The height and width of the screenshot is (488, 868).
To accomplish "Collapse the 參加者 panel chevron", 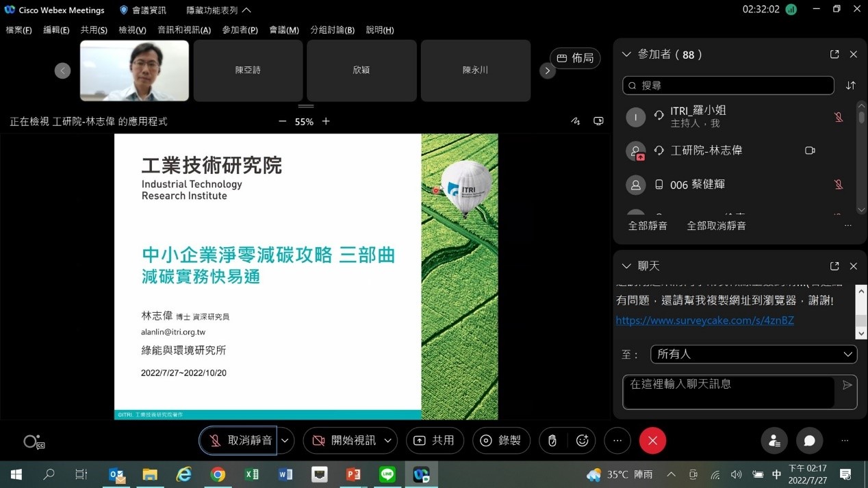I will click(x=626, y=54).
